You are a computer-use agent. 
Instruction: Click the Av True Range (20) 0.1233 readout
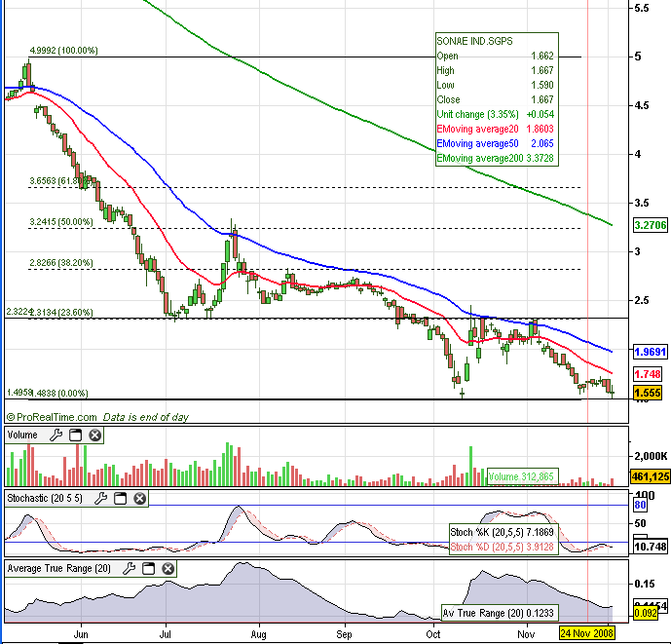coord(498,613)
